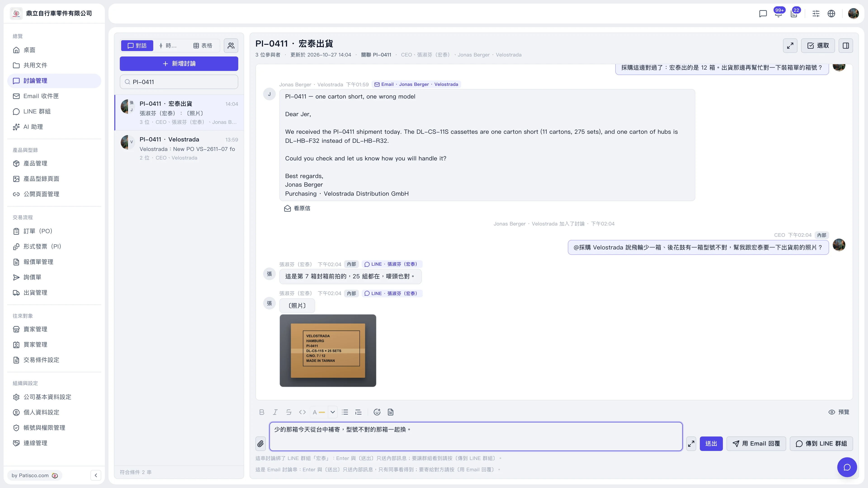This screenshot has width=868, height=488.
Task: Insert a template document icon
Action: click(x=391, y=412)
